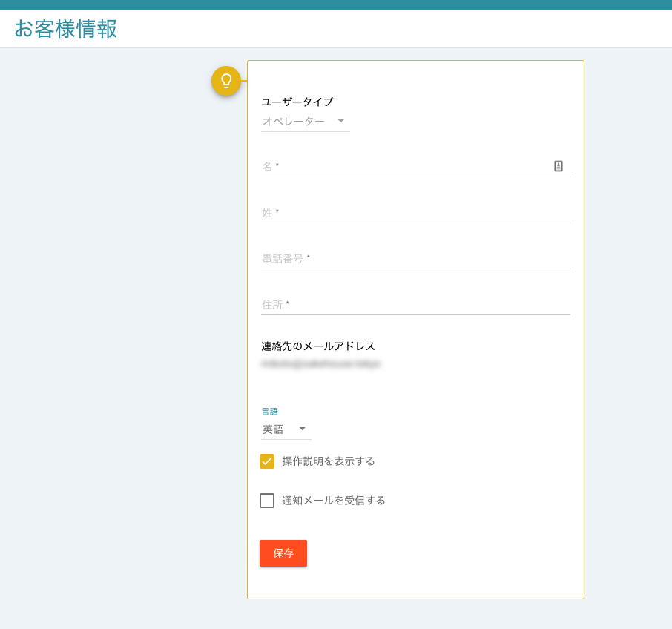Enable 通知メールを受信する checkbox
This screenshot has width=672, height=629.
(267, 501)
